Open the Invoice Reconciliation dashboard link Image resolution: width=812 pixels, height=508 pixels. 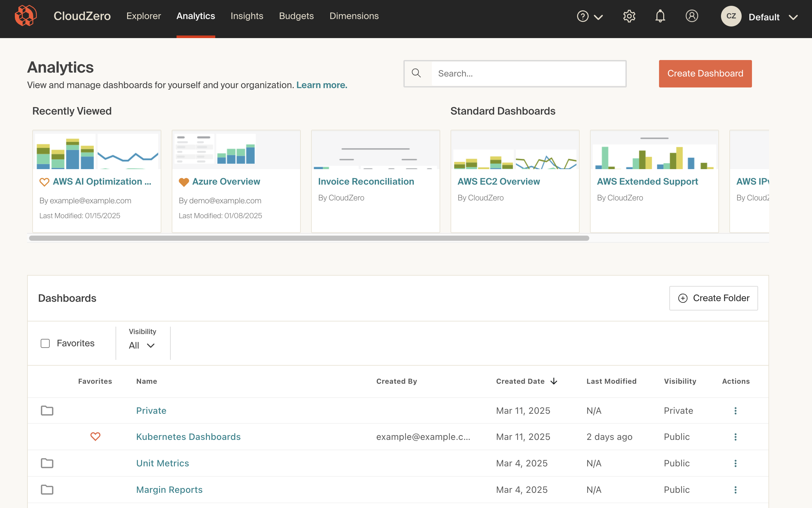(366, 181)
